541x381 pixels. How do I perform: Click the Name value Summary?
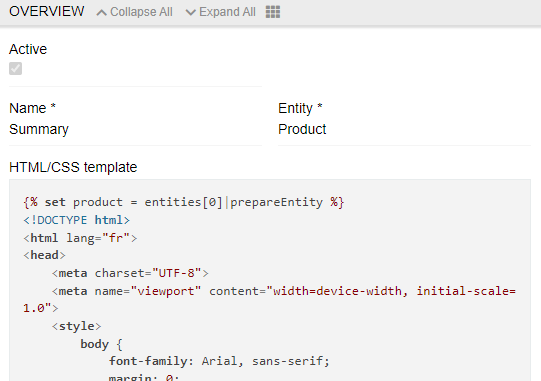[39, 129]
